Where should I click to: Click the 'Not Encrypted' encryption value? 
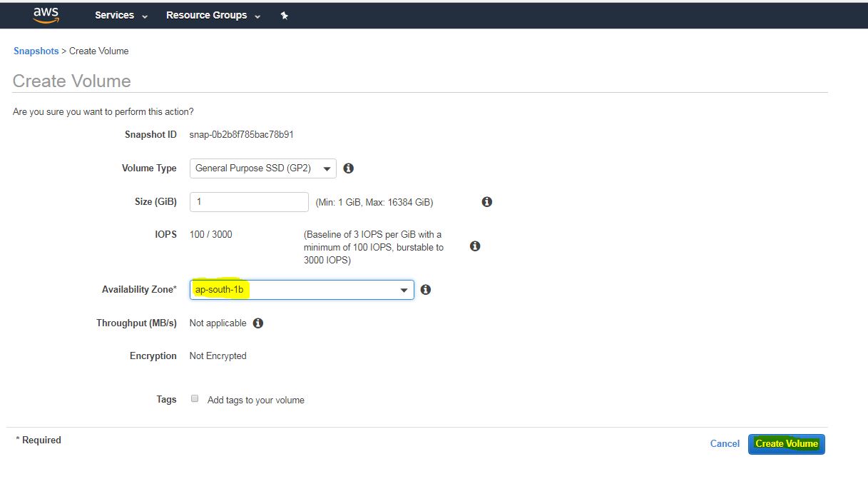tap(218, 356)
